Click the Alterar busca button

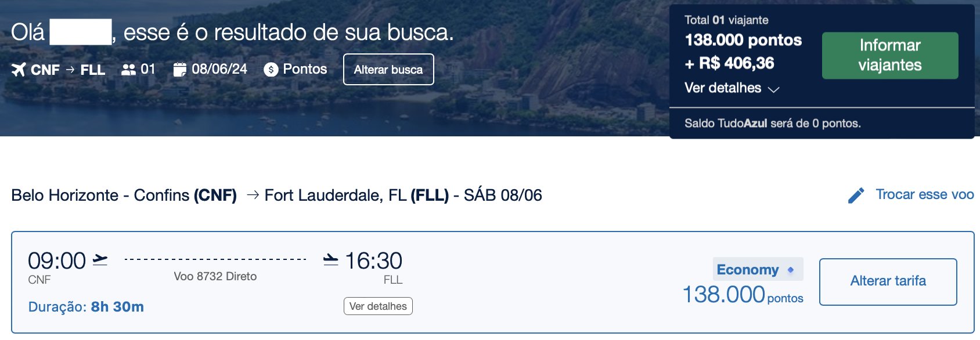click(x=388, y=70)
